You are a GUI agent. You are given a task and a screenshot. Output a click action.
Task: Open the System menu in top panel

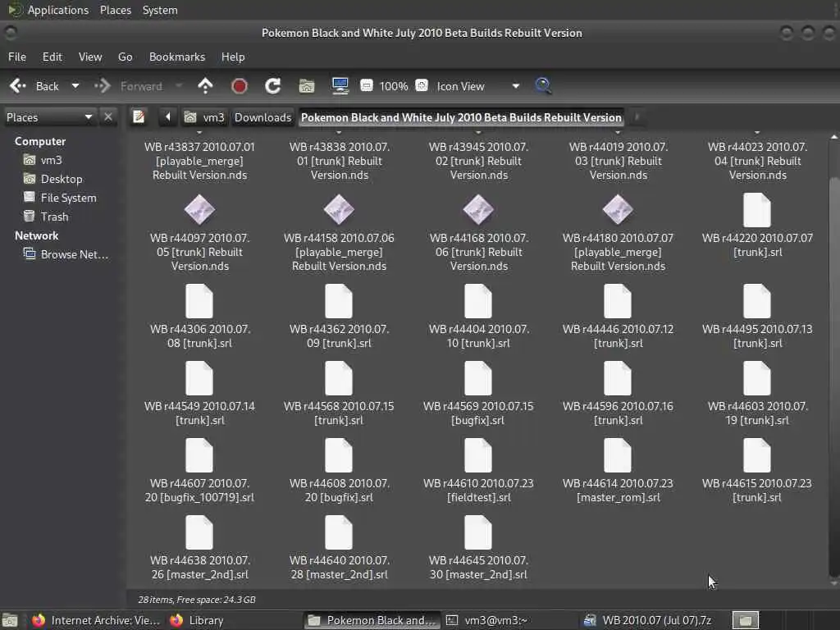(x=160, y=10)
